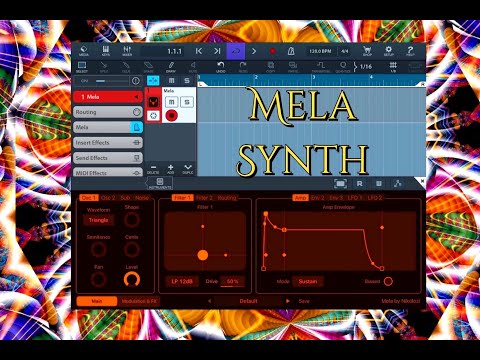Expand the Routing section
The width and height of the screenshot is (480, 360).
108,112
